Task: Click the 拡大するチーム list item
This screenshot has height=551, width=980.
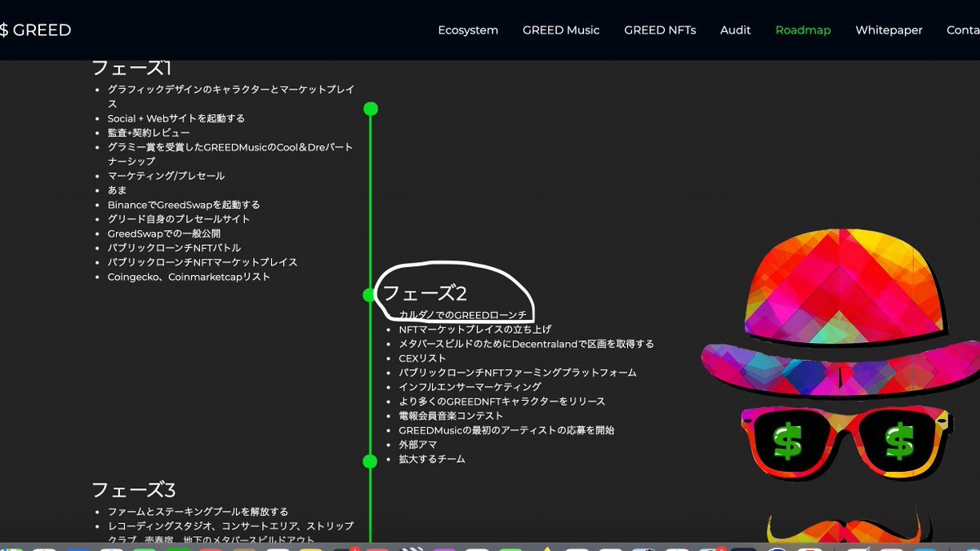Action: (431, 459)
